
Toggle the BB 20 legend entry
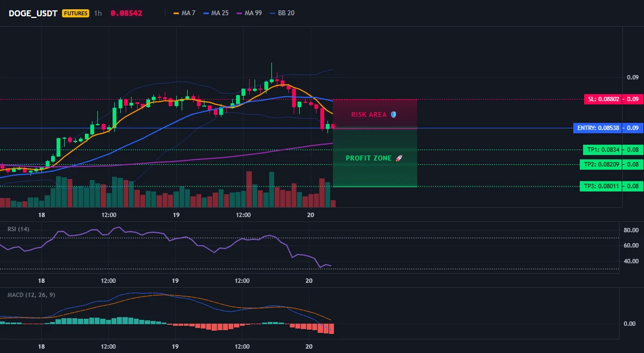(282, 13)
